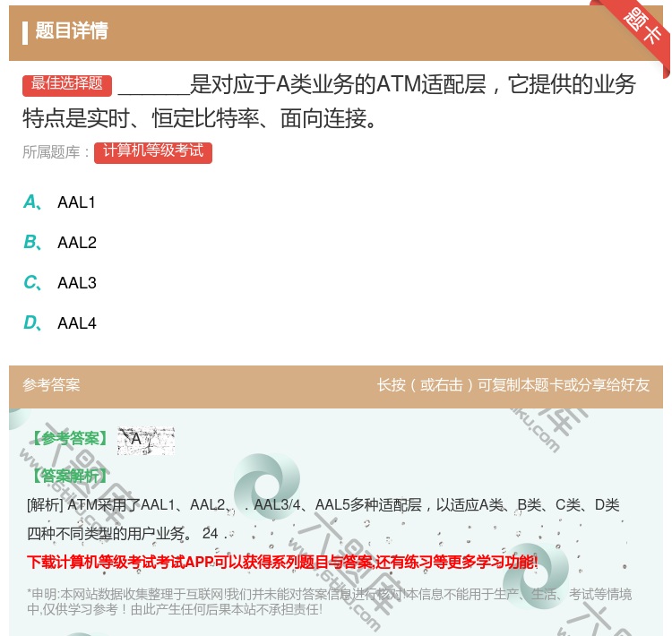Select answer option A AAL1
Image resolution: width=672 pixels, height=636 pixels.
(59, 202)
